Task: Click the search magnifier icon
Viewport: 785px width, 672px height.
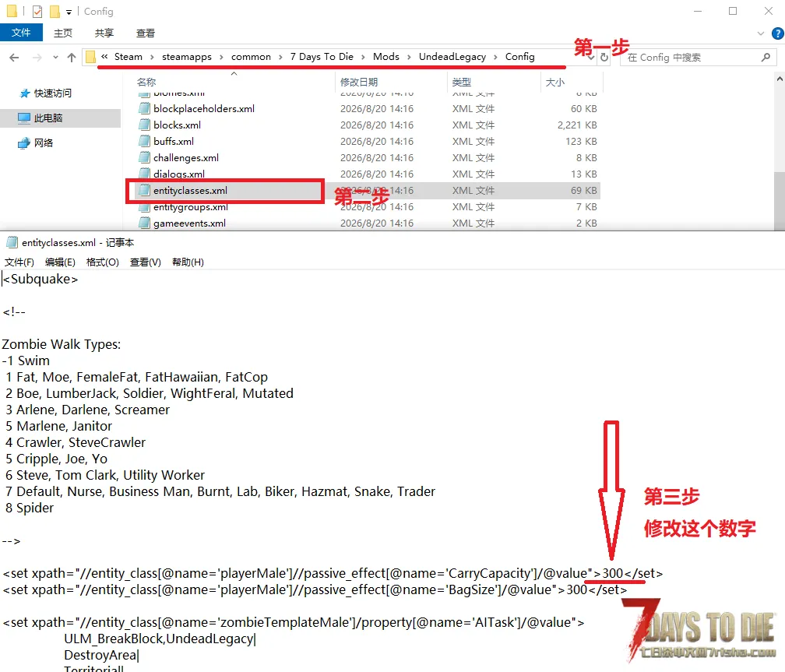Action: pos(766,58)
